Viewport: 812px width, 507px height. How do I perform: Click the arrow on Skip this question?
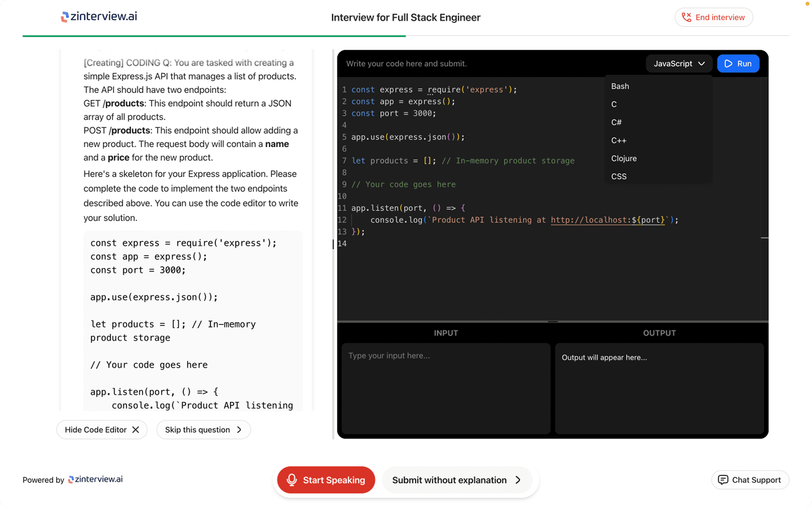[239, 430]
